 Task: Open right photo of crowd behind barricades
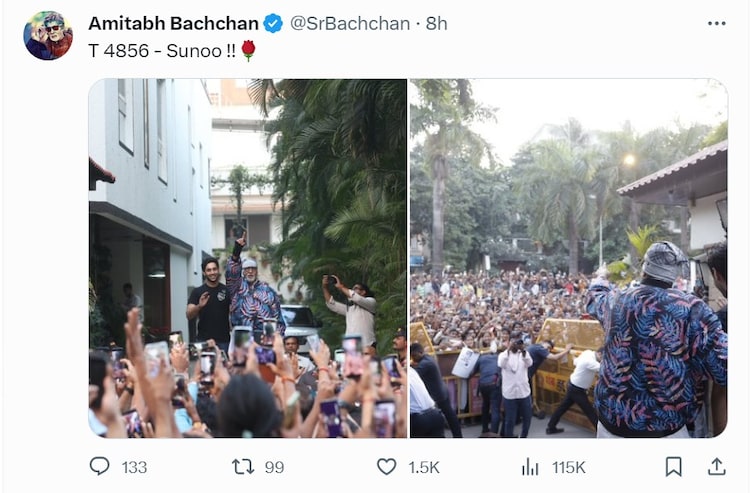click(569, 258)
